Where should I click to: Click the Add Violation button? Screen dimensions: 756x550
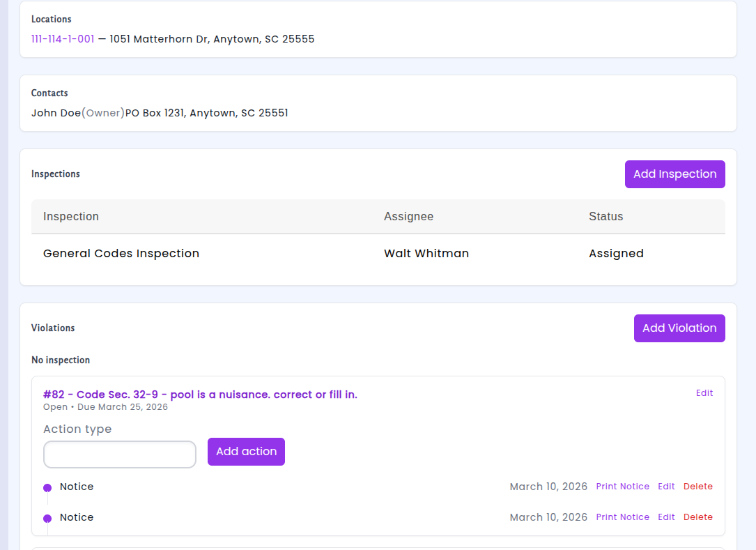(679, 328)
